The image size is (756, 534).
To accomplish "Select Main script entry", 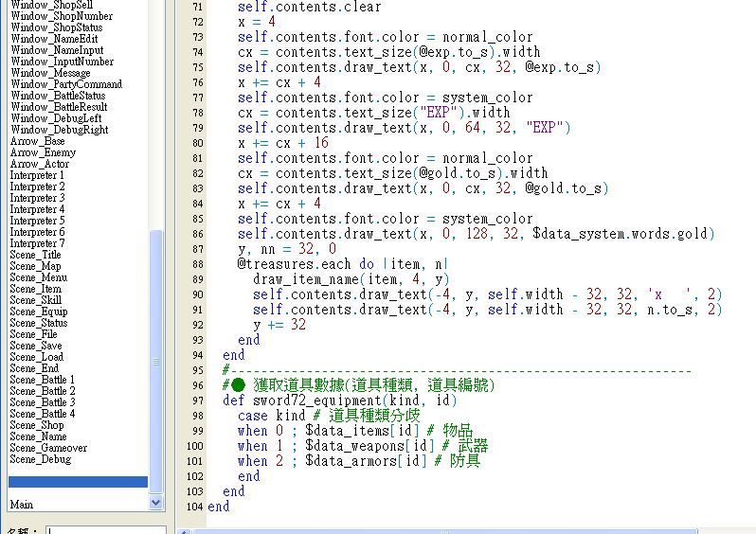I will pos(22,505).
